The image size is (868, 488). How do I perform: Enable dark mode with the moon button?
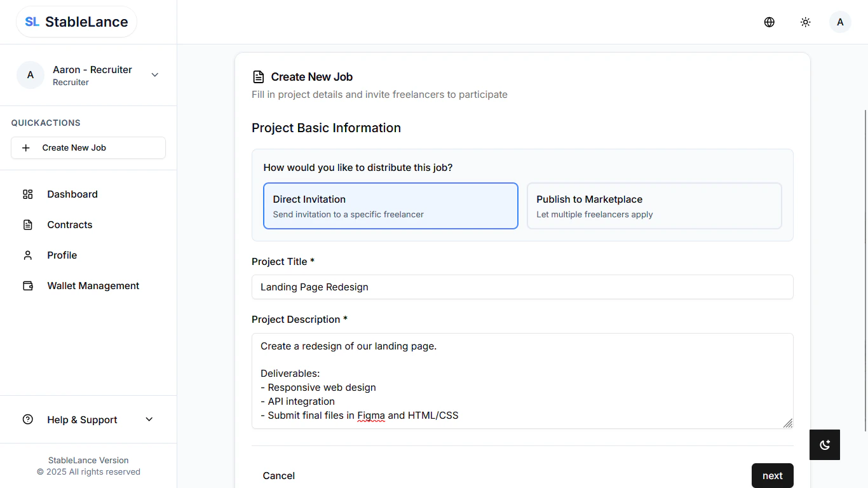click(824, 445)
